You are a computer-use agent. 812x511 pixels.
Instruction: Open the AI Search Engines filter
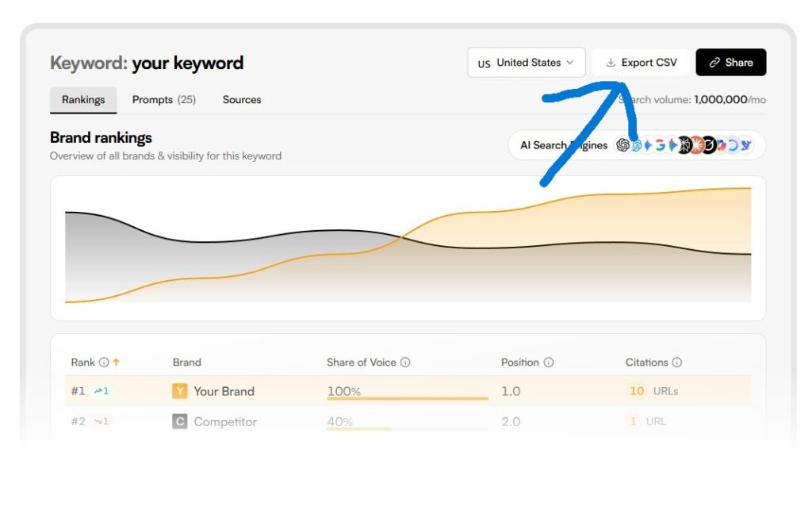click(564, 145)
